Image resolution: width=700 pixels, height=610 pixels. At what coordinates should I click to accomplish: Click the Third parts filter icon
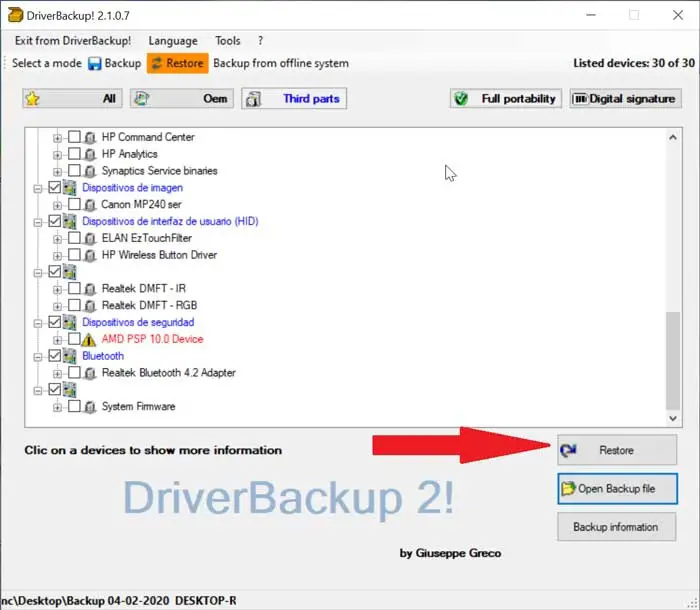point(253,99)
